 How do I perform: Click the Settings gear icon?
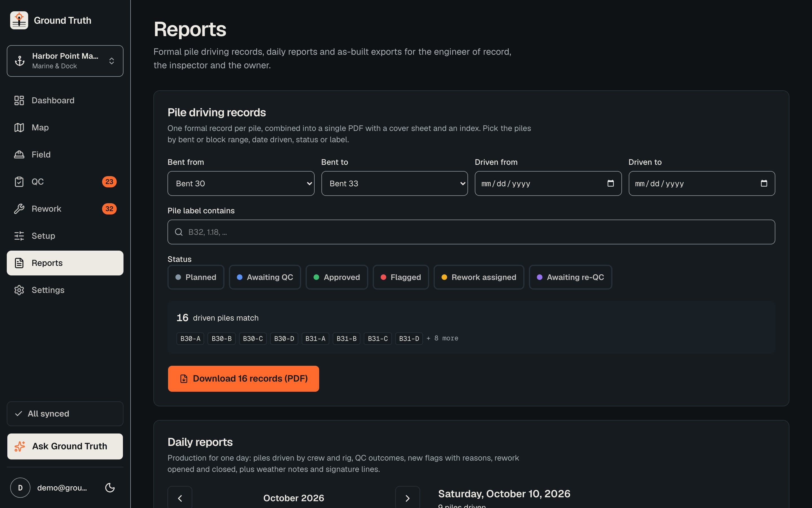tap(19, 290)
